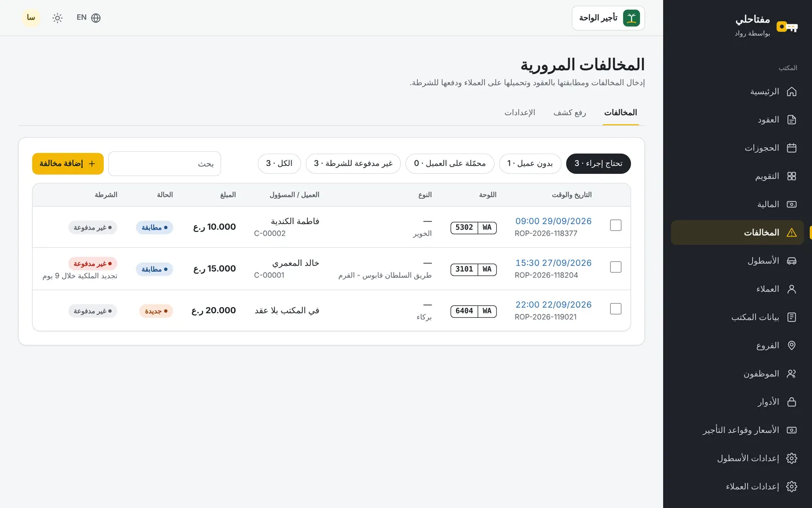This screenshot has height=508, width=812.
Task: Click the green palm logo of تأجير الواحة
Action: click(632, 18)
